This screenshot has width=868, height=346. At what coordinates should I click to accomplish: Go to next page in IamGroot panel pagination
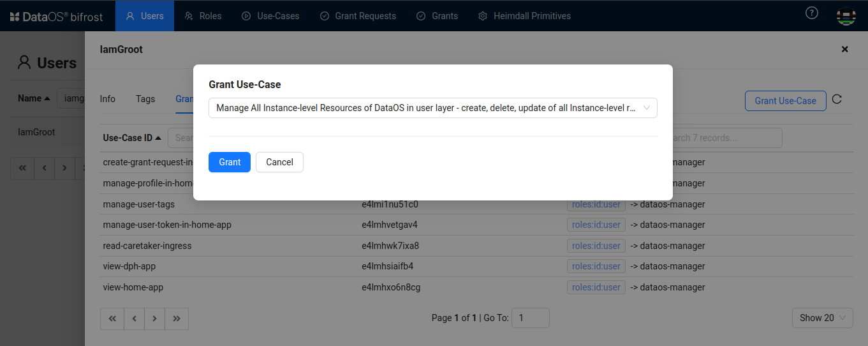click(155, 319)
